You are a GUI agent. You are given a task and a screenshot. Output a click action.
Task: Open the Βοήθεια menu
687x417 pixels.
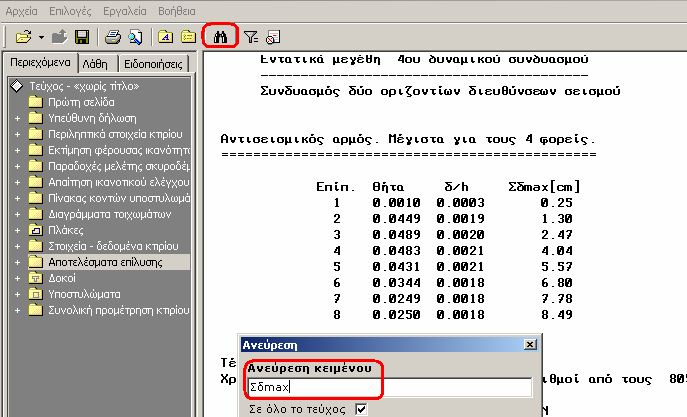(x=177, y=11)
